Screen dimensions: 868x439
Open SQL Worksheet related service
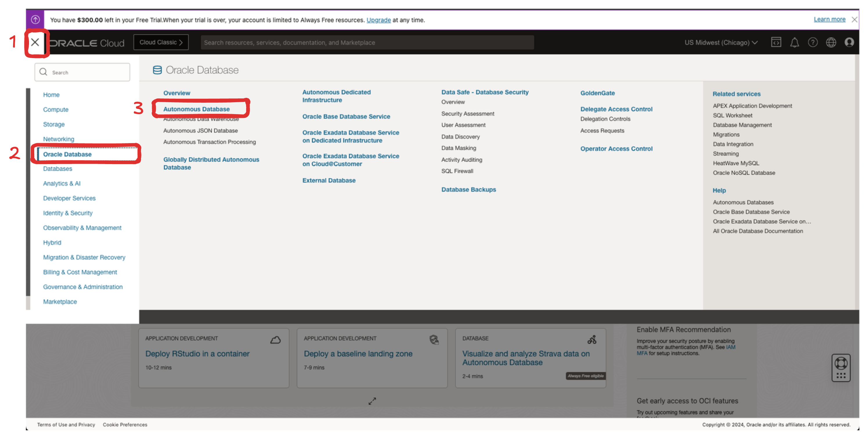[x=732, y=115]
